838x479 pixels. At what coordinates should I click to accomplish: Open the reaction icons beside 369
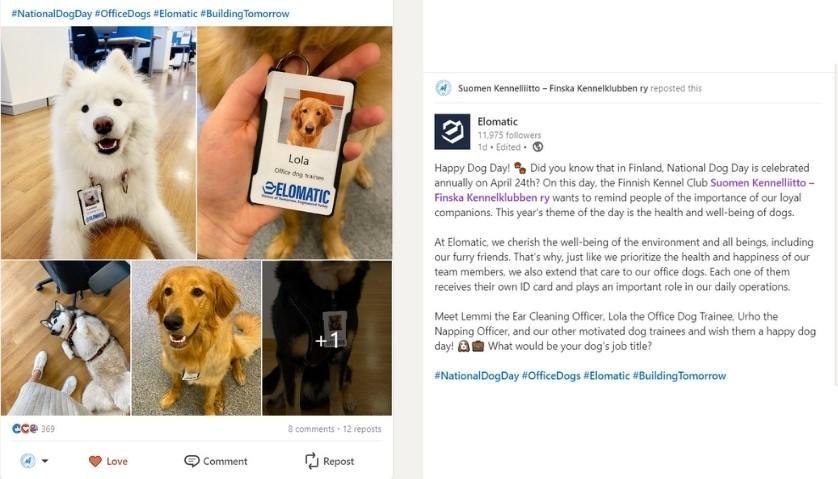(25, 428)
